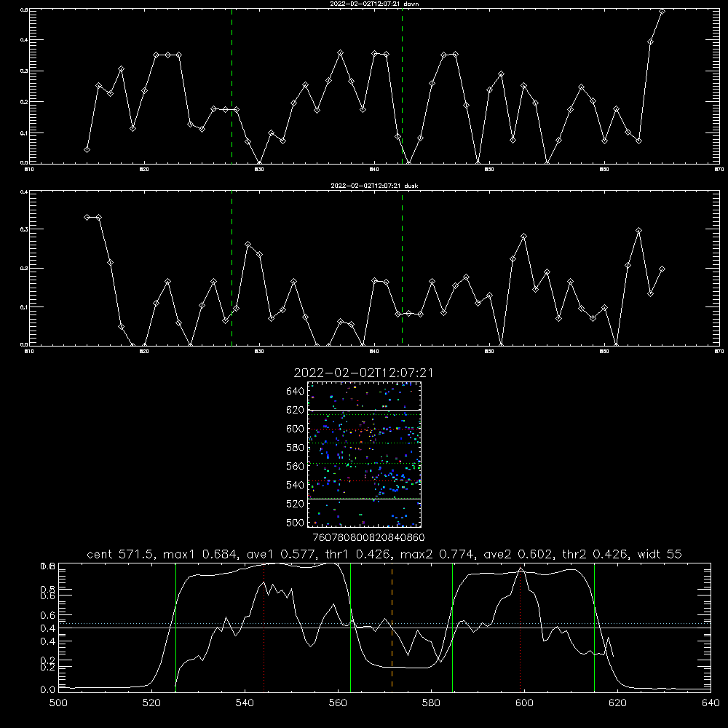This screenshot has height=728, width=728.
Task: Click the '560' y-axis label of the scatter image
Action: (296, 466)
